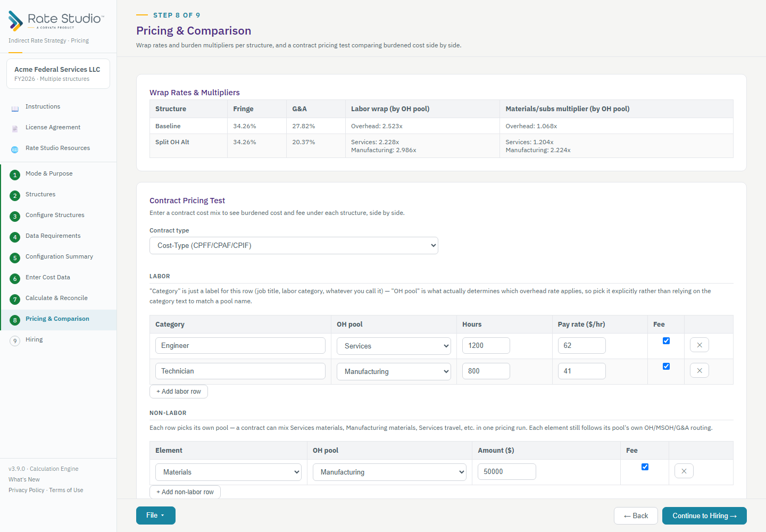Click step 9 circle for Hiring

pyautogui.click(x=15, y=341)
